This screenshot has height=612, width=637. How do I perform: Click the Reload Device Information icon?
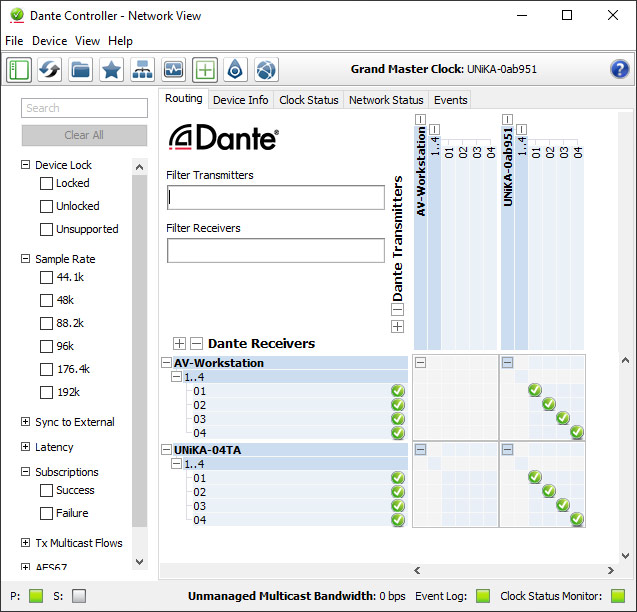pyautogui.click(x=50, y=69)
